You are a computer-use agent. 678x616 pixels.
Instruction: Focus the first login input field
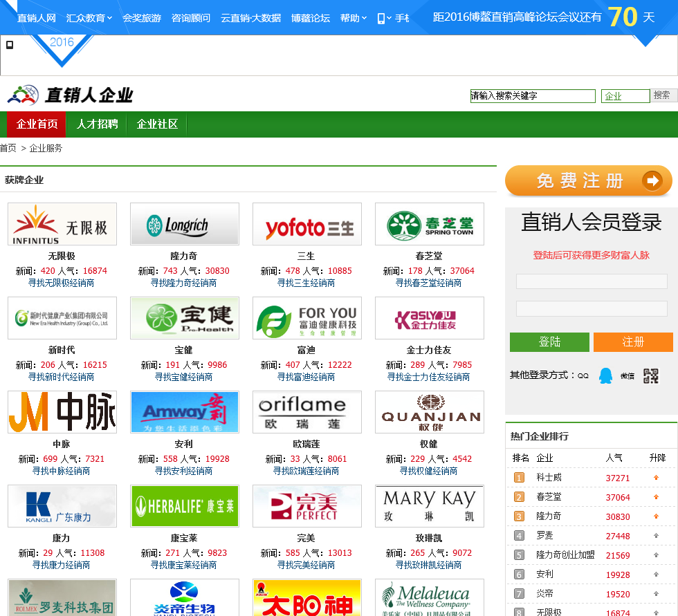pyautogui.click(x=592, y=281)
